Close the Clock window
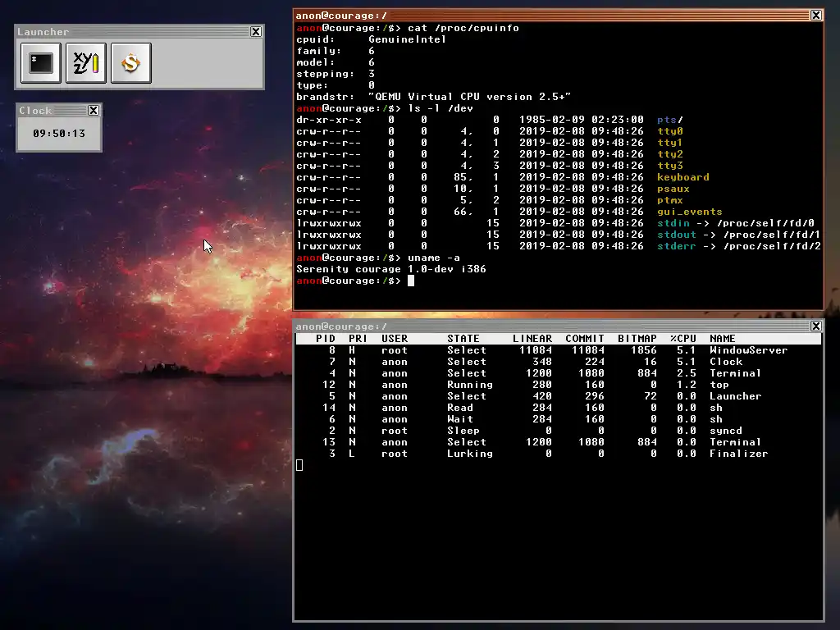Image resolution: width=840 pixels, height=630 pixels. (x=94, y=111)
